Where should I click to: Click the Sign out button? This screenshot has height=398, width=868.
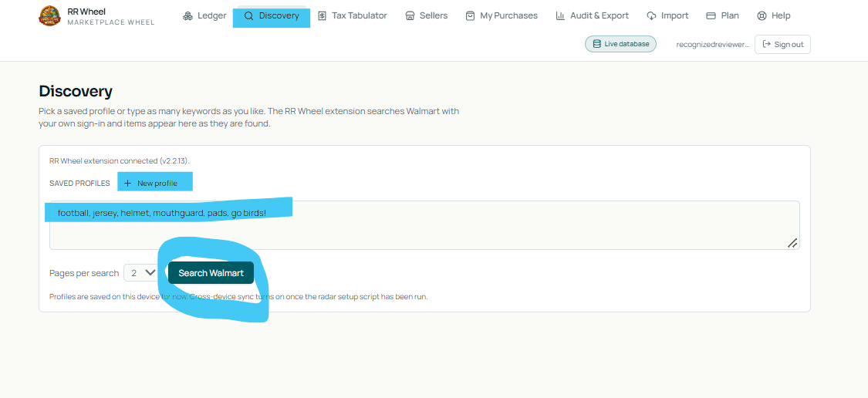(783, 44)
